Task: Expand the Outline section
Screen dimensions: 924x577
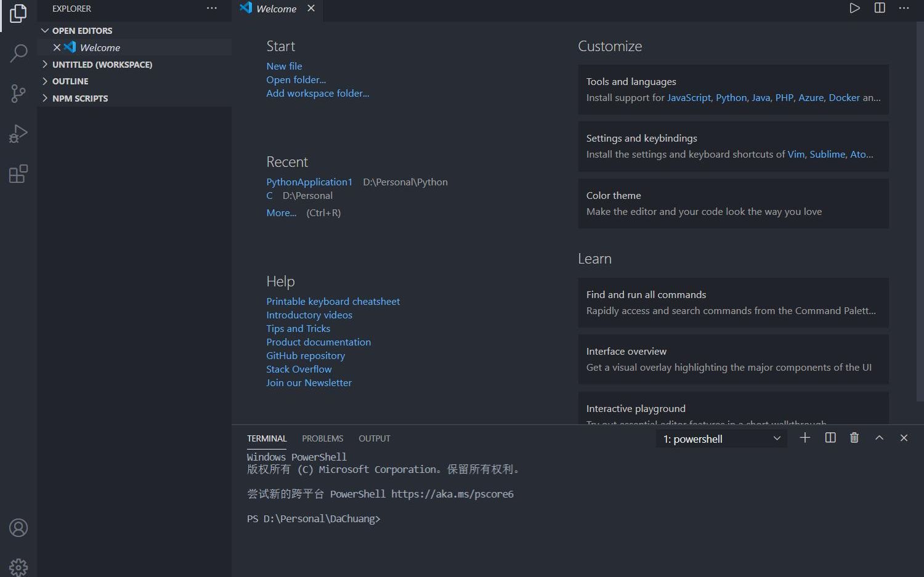Action: tap(134, 81)
